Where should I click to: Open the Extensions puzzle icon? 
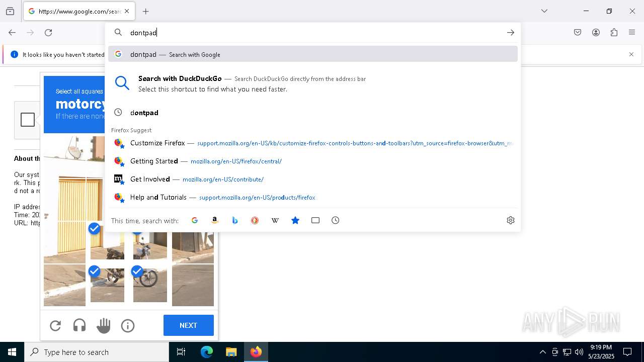[614, 33]
